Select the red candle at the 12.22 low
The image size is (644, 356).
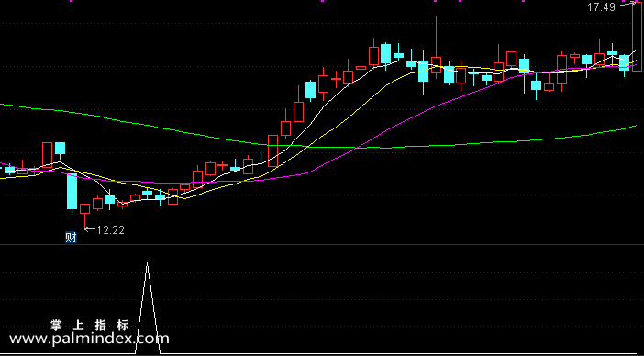(x=84, y=216)
